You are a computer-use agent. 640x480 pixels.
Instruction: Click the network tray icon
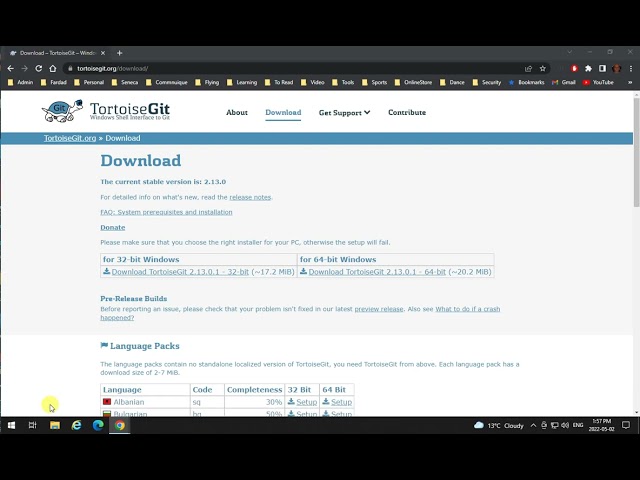pyautogui.click(x=554, y=425)
